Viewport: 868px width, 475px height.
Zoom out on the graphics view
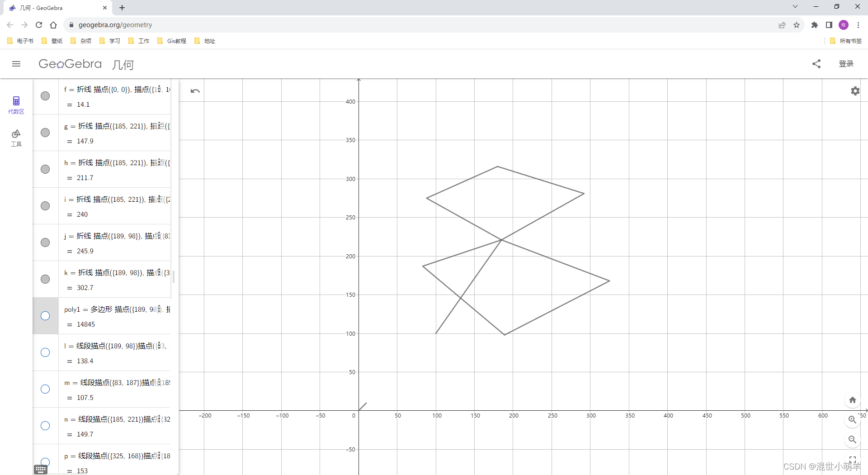pos(853,440)
